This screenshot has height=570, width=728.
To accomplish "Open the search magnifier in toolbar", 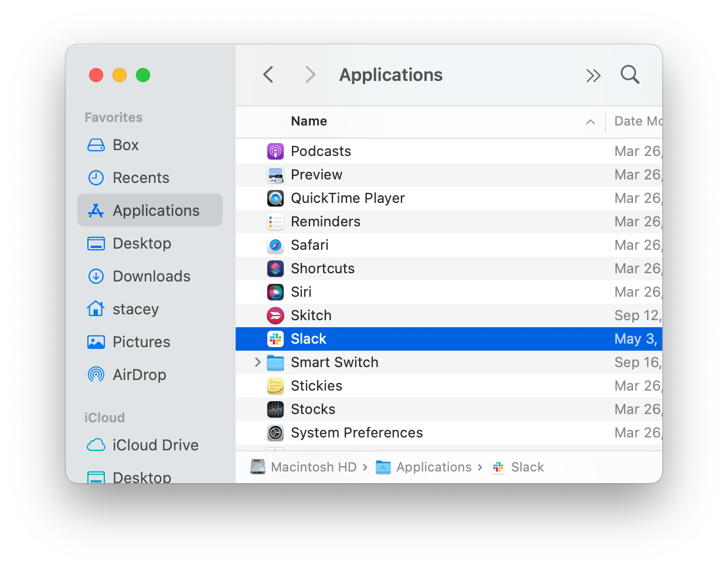I will point(630,75).
